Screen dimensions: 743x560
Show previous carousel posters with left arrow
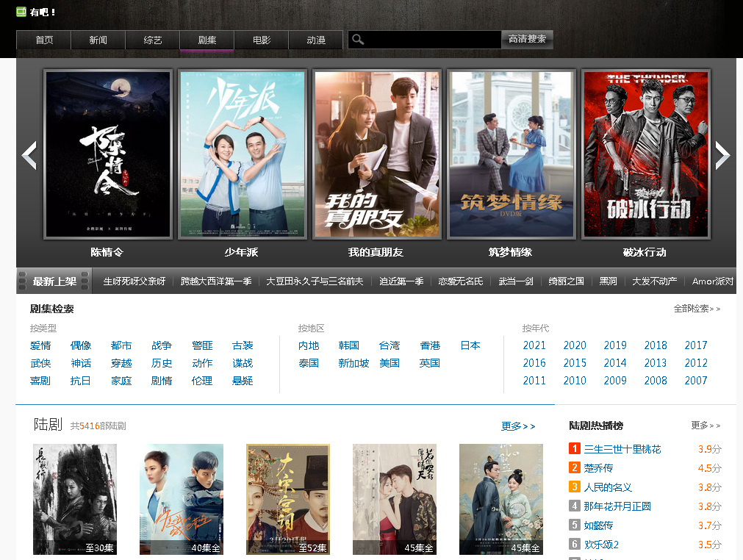click(29, 155)
